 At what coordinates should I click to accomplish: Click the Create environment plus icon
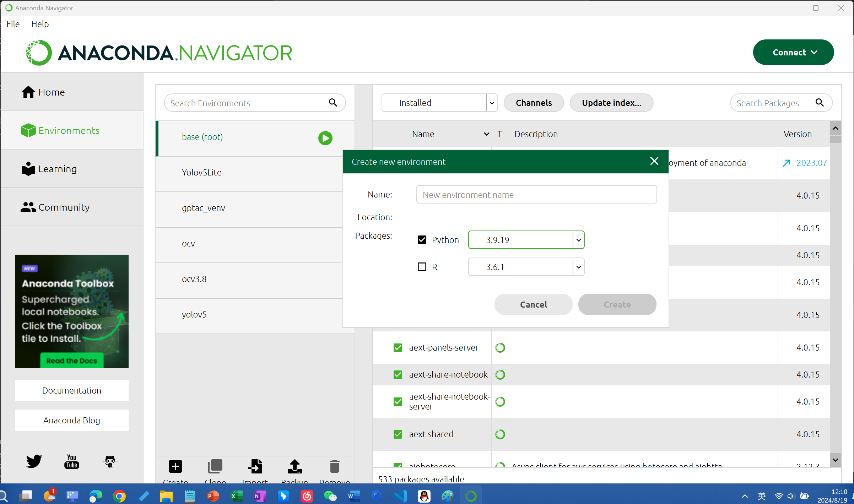click(x=175, y=466)
